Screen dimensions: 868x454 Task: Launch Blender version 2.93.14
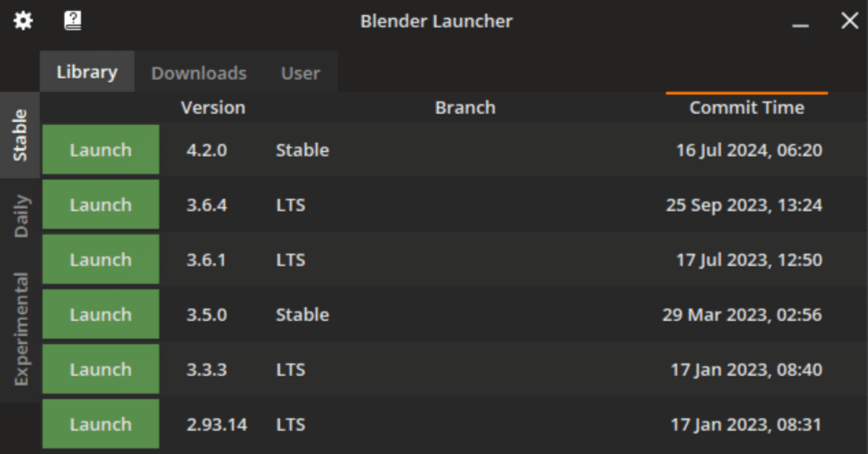click(x=101, y=424)
